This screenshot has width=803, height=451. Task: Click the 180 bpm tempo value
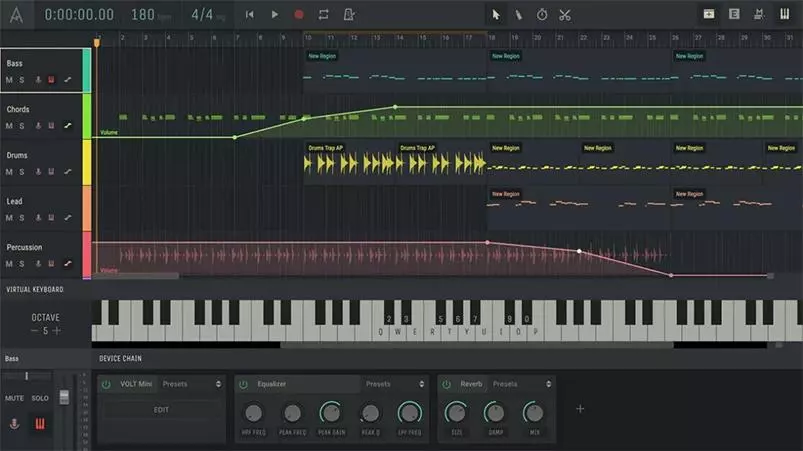pyautogui.click(x=143, y=15)
